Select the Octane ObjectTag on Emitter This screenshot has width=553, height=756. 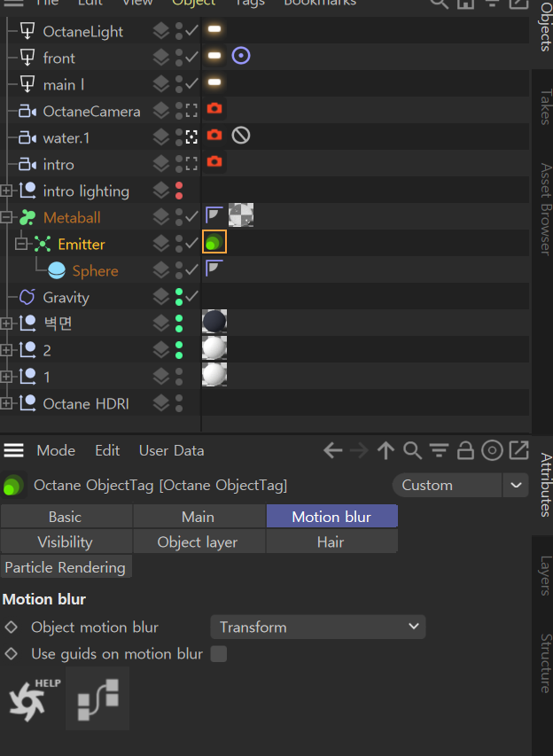[214, 242]
